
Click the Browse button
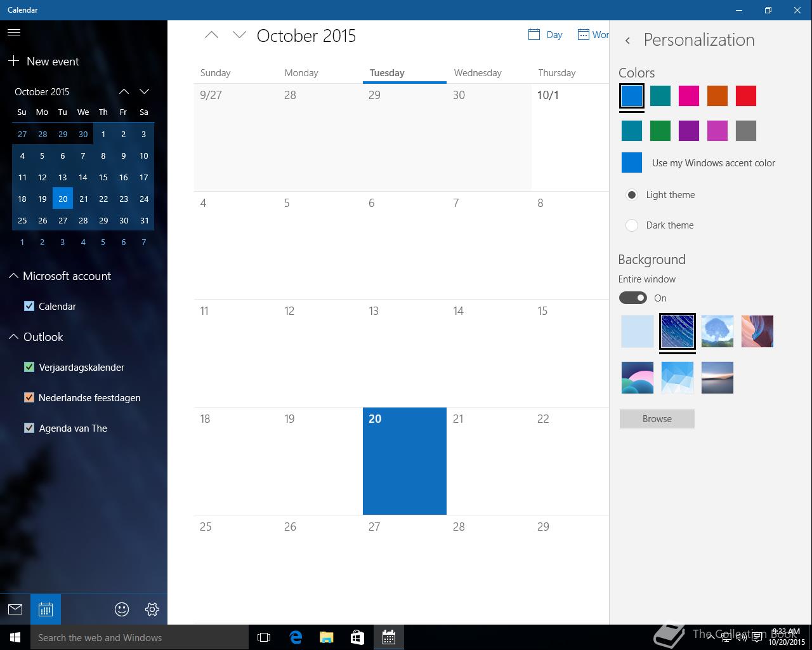click(657, 419)
